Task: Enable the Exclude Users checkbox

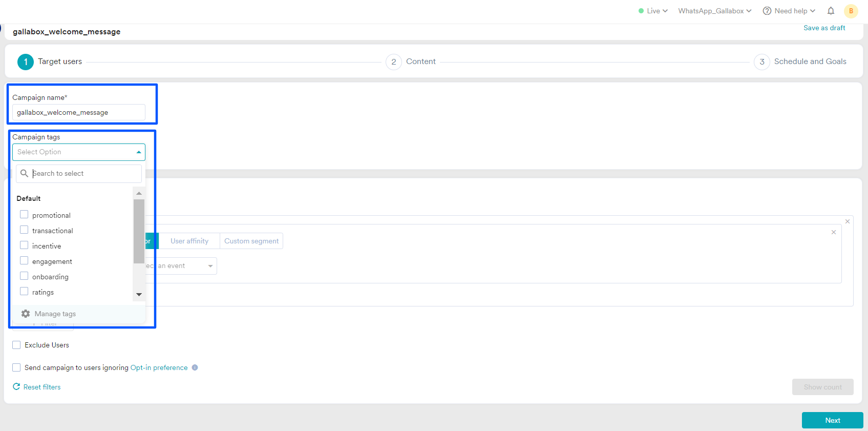Action: tap(16, 345)
